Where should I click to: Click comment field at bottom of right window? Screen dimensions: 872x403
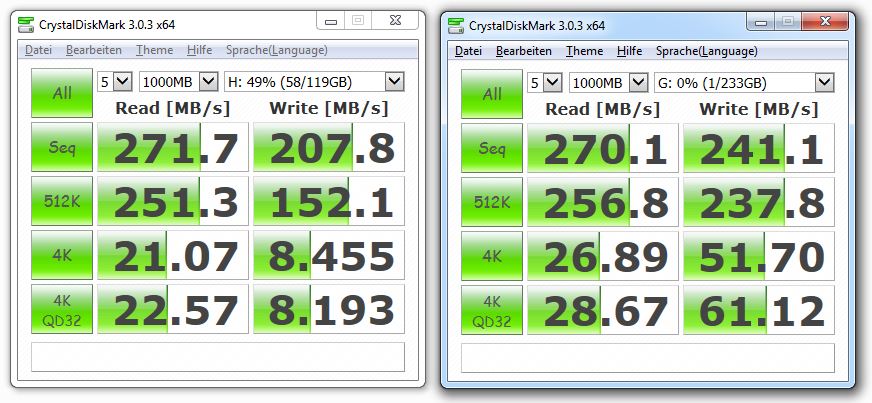(x=648, y=358)
